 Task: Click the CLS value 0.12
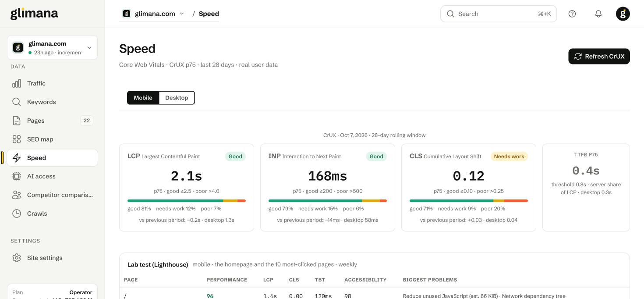469,176
